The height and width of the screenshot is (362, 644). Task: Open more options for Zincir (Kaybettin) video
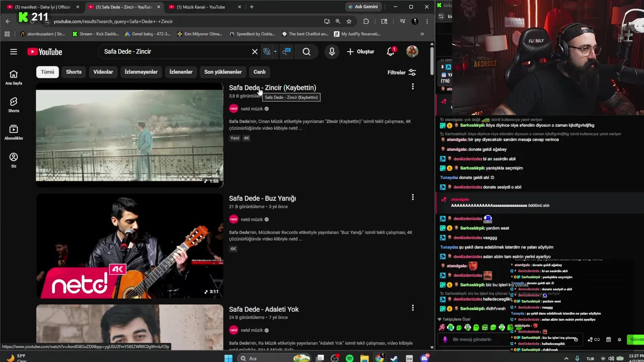[413, 86]
